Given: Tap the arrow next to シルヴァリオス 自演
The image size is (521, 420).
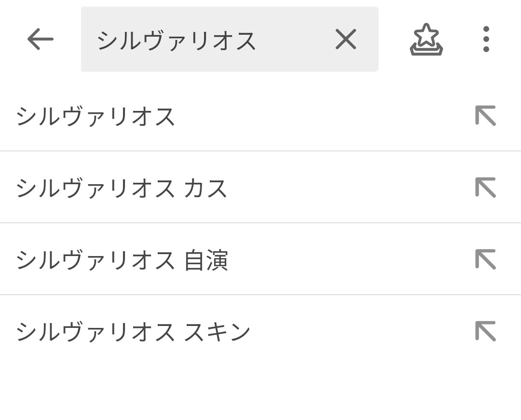Looking at the screenshot, I should 485,259.
